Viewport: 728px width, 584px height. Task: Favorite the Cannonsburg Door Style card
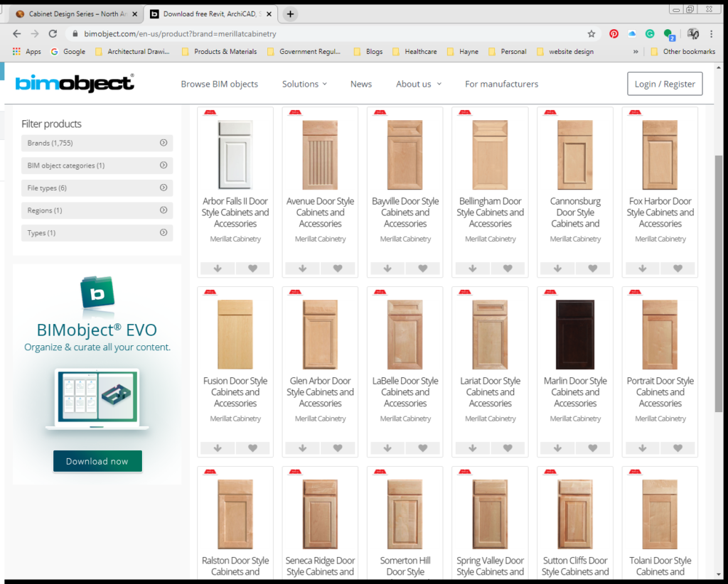click(x=592, y=268)
